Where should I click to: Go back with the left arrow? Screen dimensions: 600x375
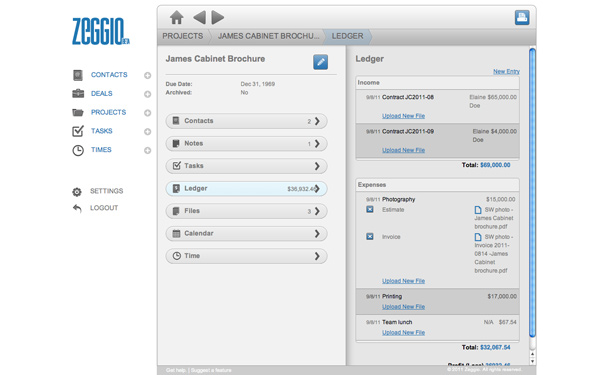pyautogui.click(x=199, y=18)
